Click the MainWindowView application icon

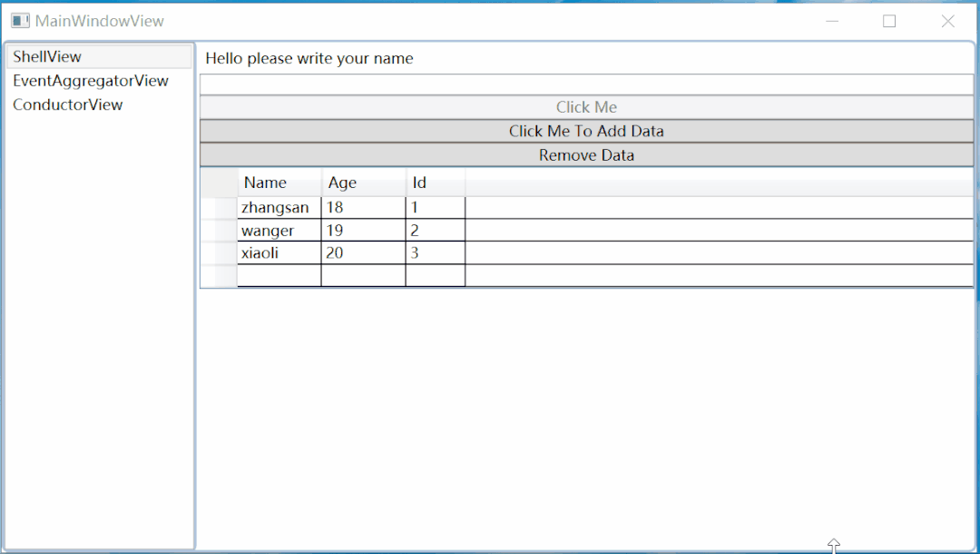click(x=18, y=19)
